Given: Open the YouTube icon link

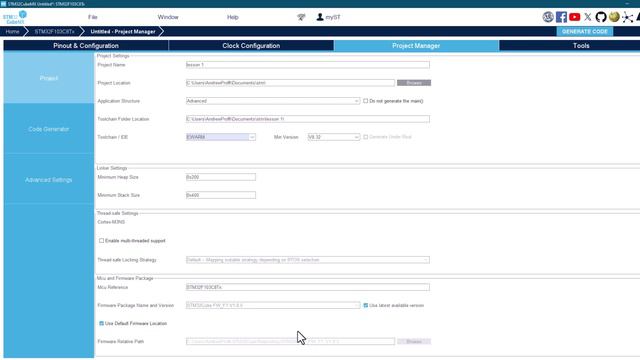Looking at the screenshot, I should (x=575, y=17).
